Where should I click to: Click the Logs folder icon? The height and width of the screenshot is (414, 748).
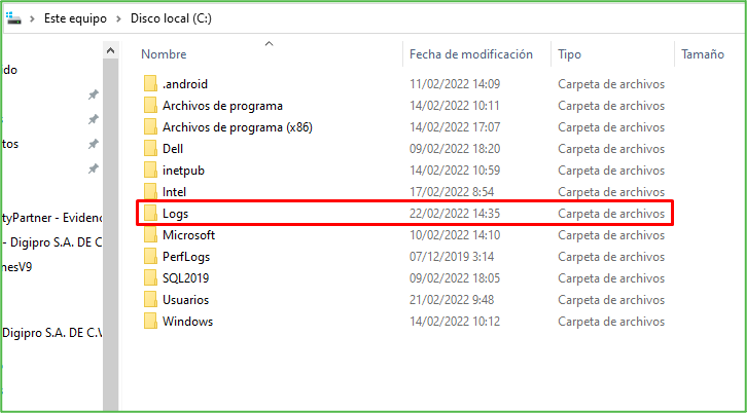(x=150, y=213)
